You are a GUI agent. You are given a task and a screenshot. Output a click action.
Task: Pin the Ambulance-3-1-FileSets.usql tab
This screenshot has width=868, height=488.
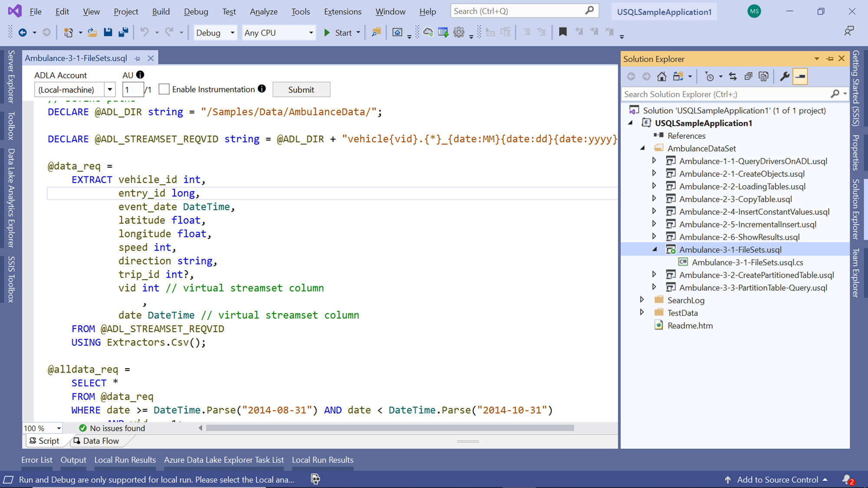pos(138,59)
